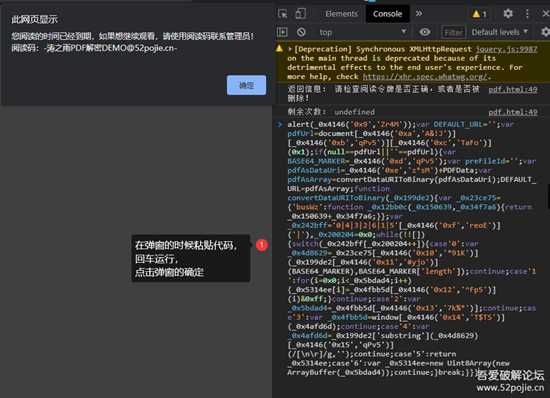Screen dimensions: 550x398
Task: Select the inspect element picker icon
Action: 282,14
